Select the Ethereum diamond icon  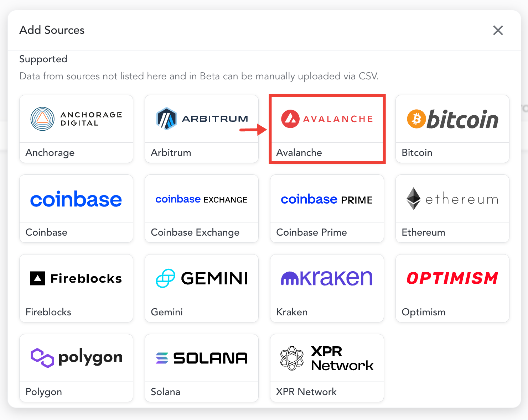[x=414, y=198]
